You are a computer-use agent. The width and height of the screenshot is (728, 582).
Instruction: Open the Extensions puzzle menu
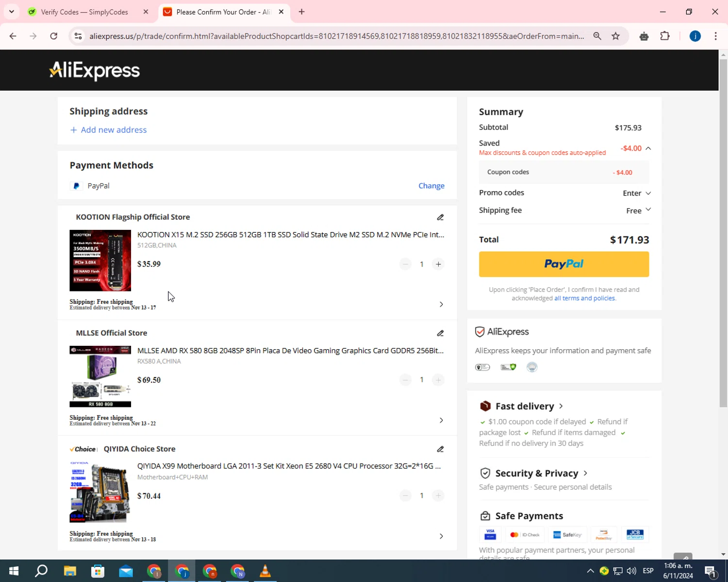click(665, 36)
